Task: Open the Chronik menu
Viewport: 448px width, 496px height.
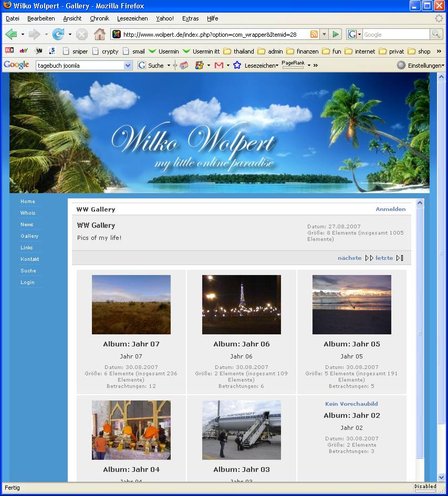Action: point(99,18)
